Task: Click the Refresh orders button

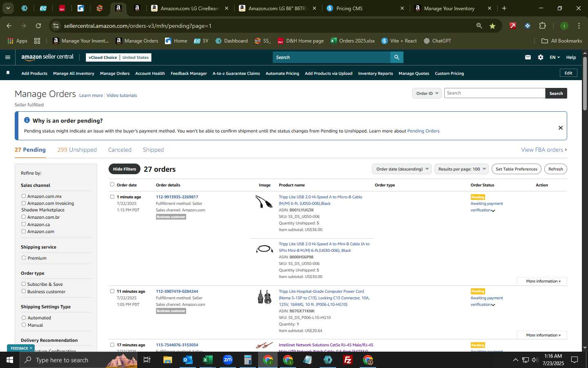Action: coord(555,169)
